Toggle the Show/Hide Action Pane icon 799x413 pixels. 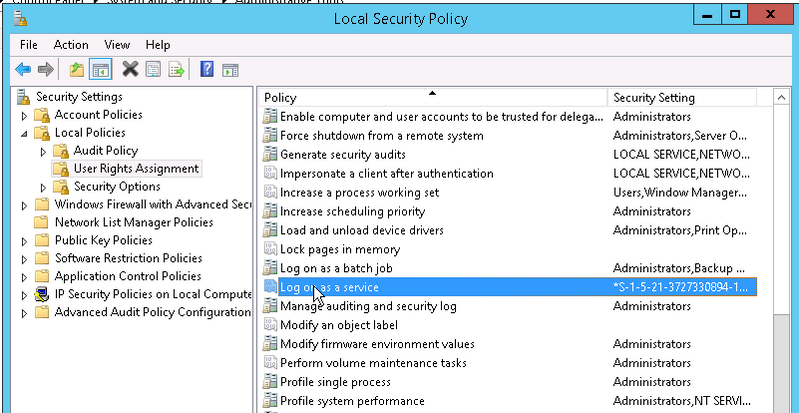(x=230, y=69)
